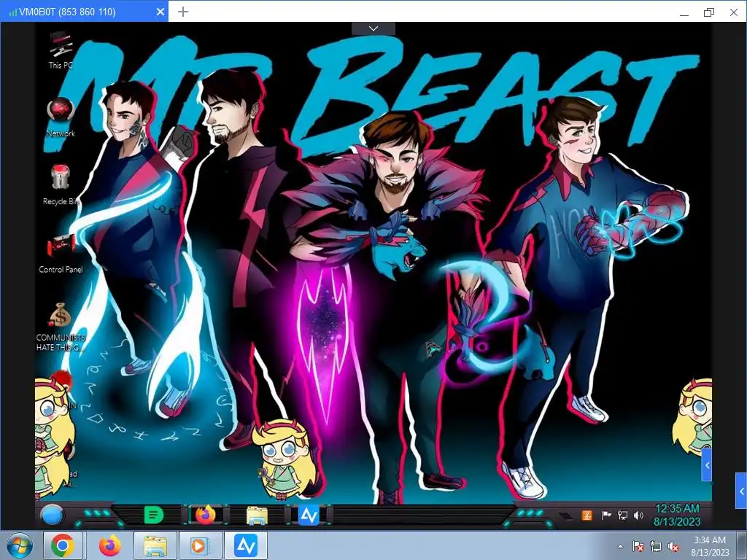Expand the outer blue side panel arrow
This screenshot has width=747, height=560.
click(741, 491)
